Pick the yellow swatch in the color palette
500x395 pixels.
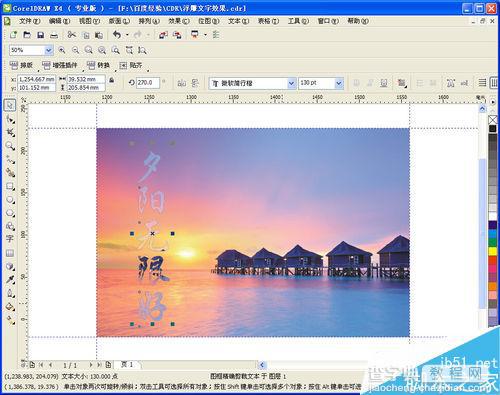click(x=493, y=251)
